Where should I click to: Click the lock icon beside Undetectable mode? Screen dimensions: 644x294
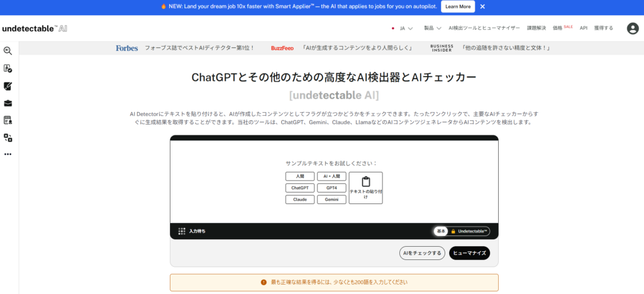click(453, 232)
